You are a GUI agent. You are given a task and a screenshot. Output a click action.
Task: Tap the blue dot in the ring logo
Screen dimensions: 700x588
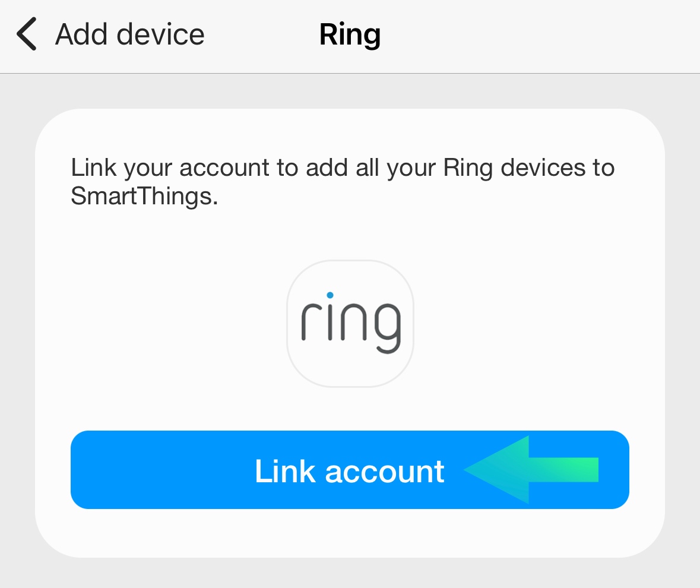point(330,295)
